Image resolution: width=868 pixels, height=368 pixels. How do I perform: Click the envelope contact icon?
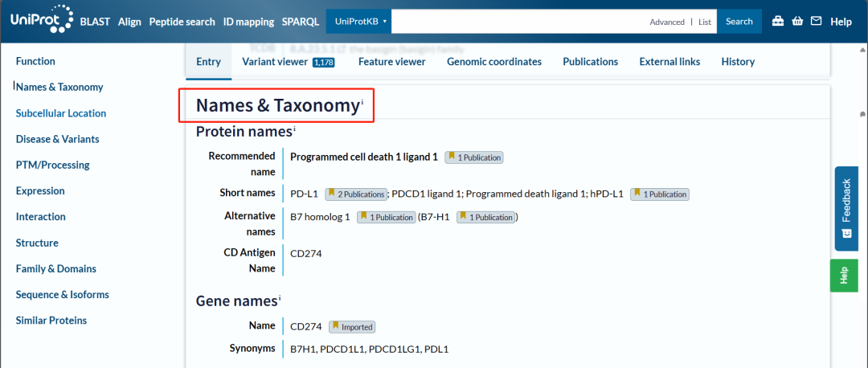click(x=817, y=22)
